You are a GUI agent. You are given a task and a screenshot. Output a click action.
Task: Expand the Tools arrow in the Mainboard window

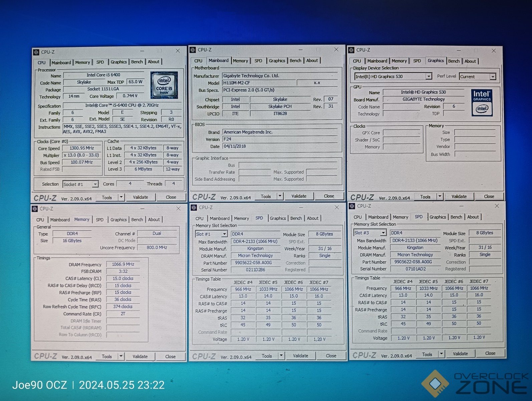point(280,196)
